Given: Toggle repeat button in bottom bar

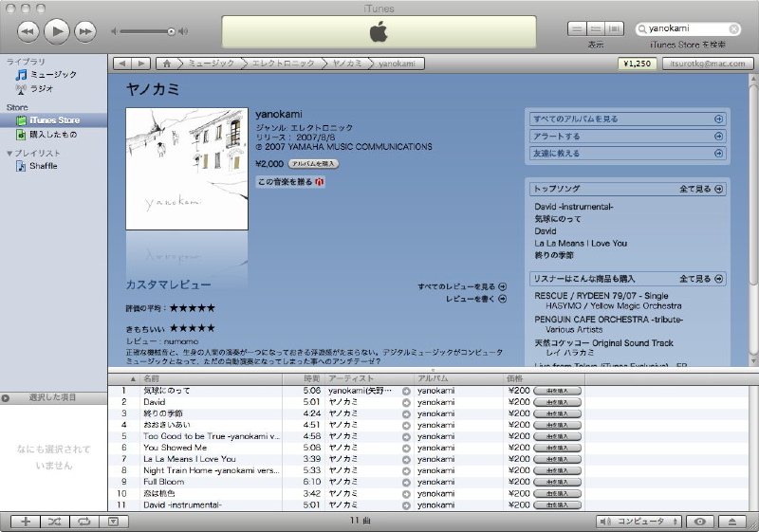Looking at the screenshot, I should tap(84, 522).
